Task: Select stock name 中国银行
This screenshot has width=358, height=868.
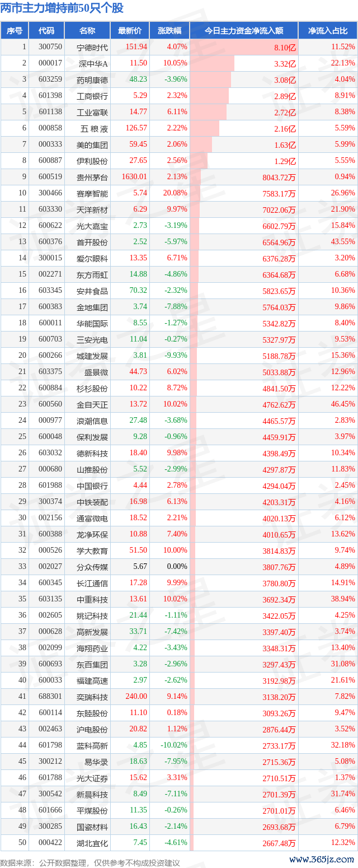Action: point(92,486)
